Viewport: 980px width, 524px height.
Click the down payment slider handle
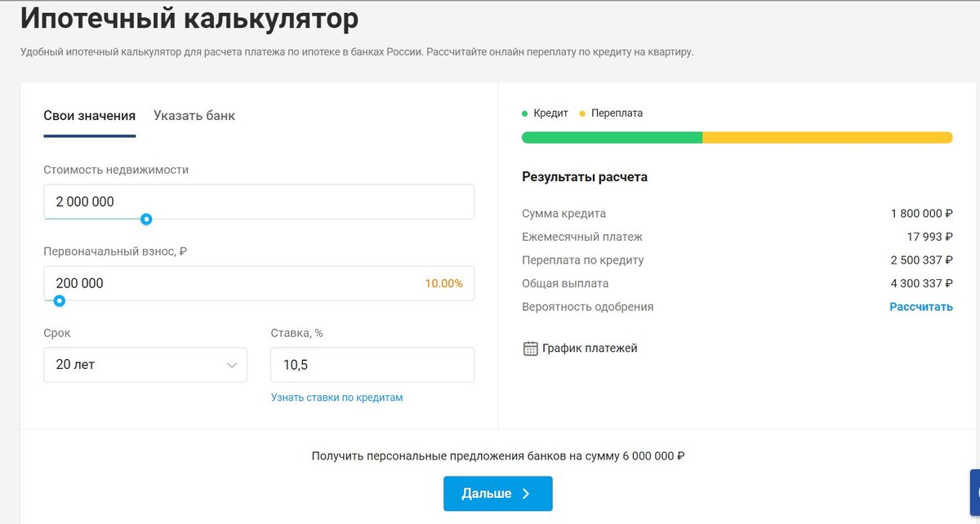[x=58, y=300]
